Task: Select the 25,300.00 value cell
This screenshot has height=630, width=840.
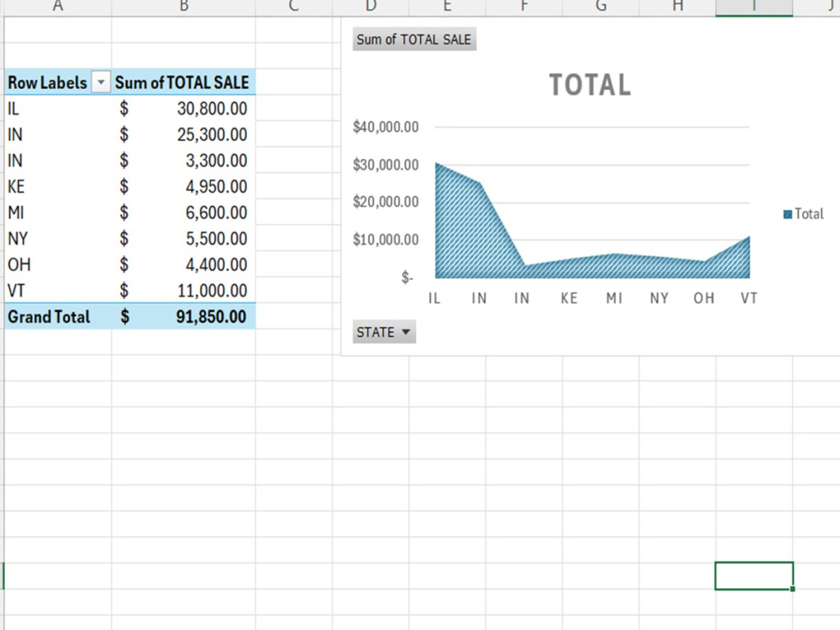Action: pos(183,134)
